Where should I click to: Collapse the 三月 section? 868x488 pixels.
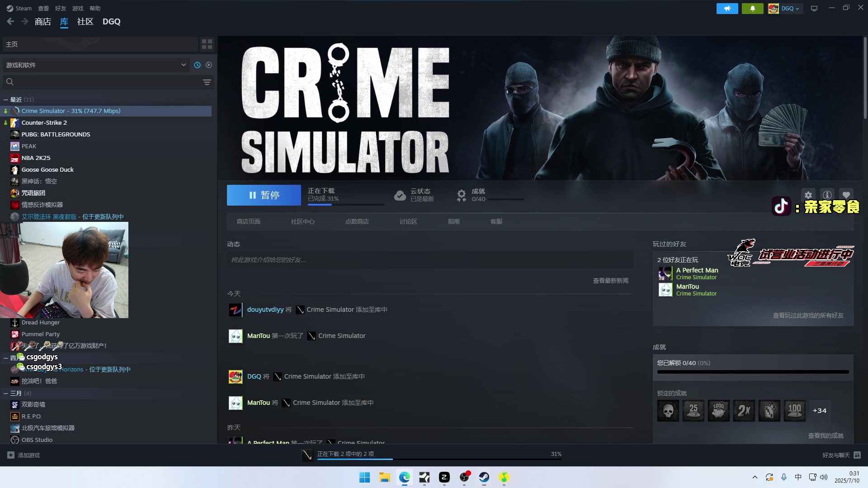point(6,394)
